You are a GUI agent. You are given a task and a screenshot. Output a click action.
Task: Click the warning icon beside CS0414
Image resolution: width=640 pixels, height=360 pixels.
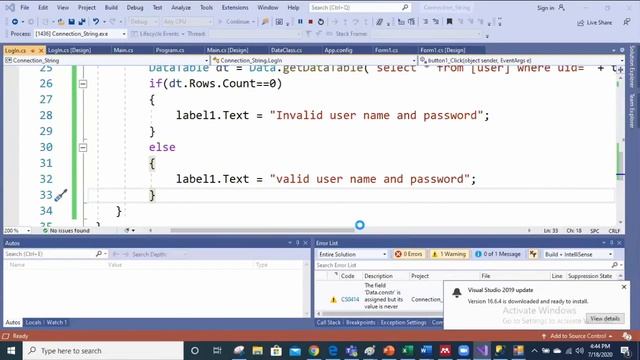[333, 300]
